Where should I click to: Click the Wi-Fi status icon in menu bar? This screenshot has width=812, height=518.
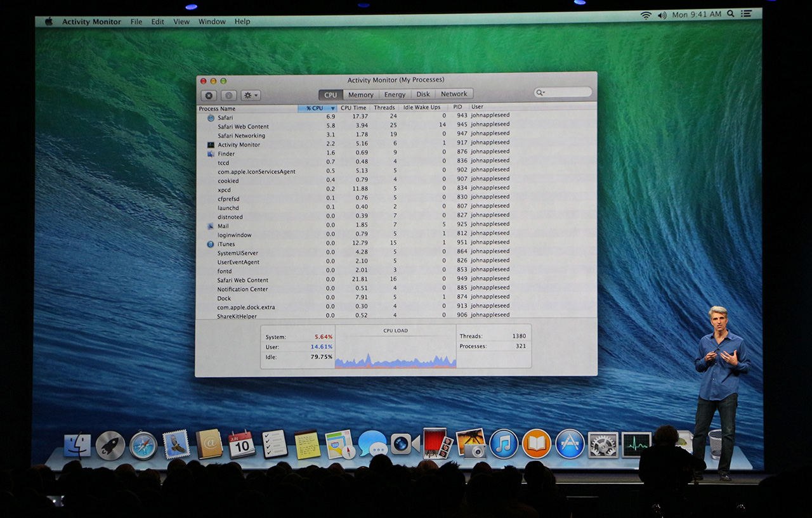[646, 15]
